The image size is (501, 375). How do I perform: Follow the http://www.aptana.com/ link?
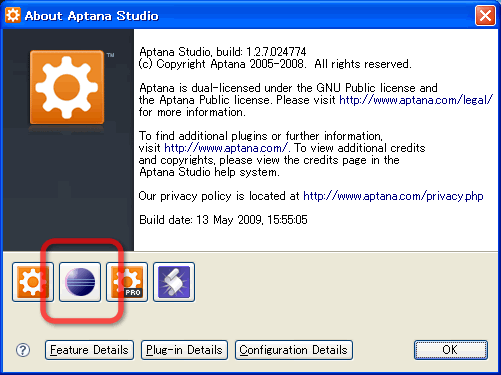coord(226,148)
